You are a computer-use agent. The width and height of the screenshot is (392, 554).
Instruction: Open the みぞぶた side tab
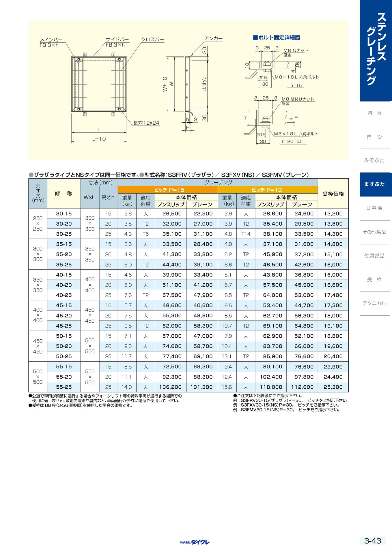click(374, 160)
